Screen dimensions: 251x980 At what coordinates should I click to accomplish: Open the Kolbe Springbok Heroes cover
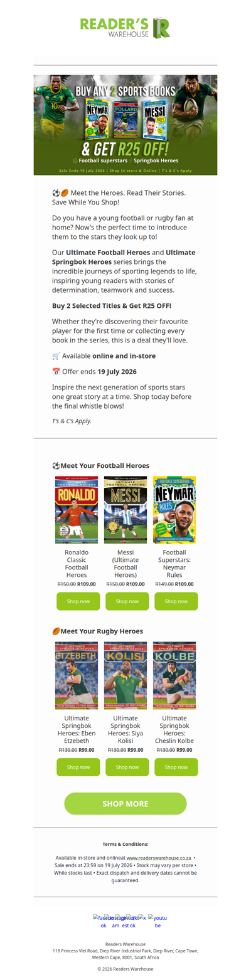(174, 675)
